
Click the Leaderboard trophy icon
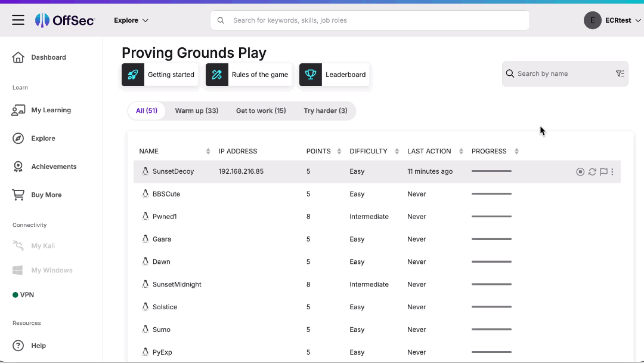point(311,75)
